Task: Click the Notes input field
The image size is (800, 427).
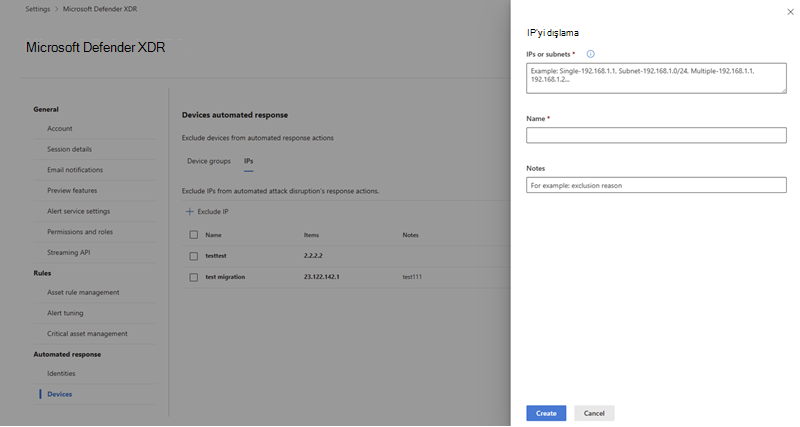Action: point(656,185)
